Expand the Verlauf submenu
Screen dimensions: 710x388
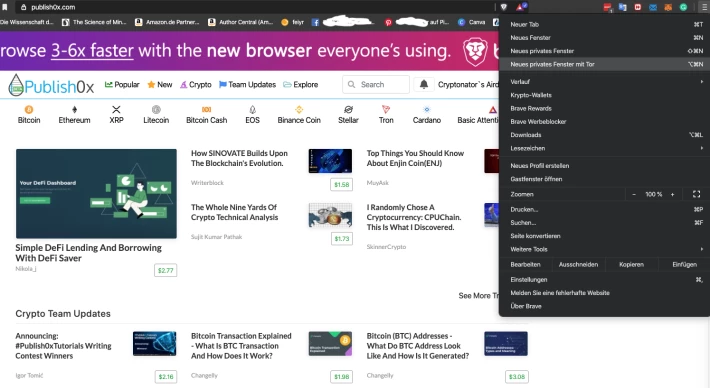[604, 82]
